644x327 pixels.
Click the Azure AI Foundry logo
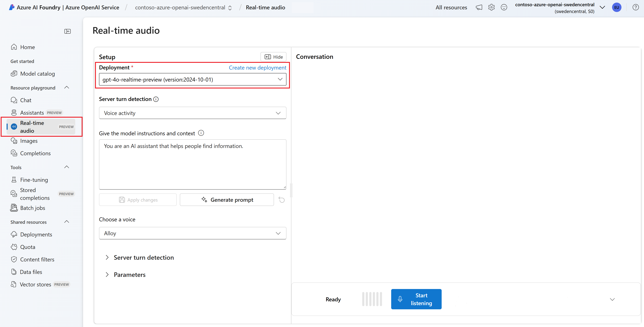(x=12, y=7)
